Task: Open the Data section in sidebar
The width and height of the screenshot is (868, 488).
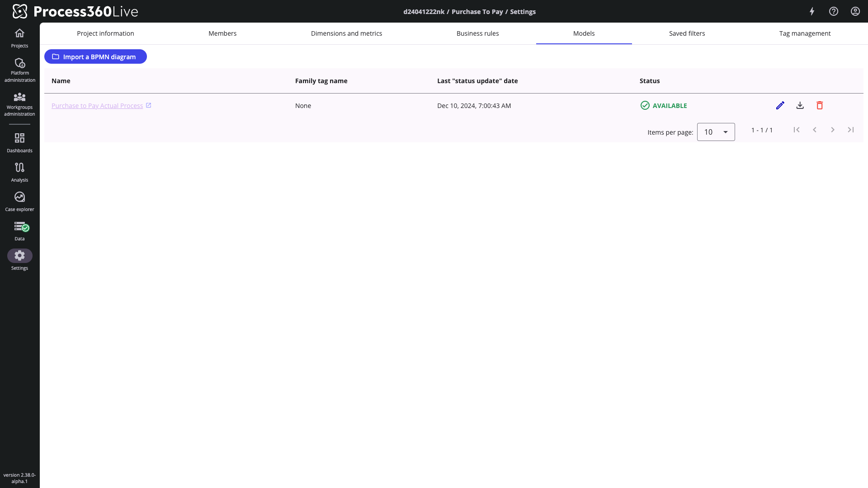Action: pyautogui.click(x=19, y=230)
